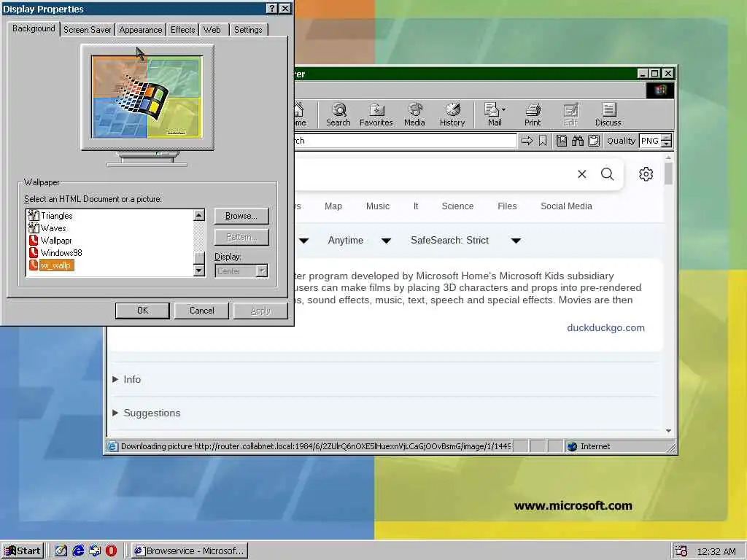The width and height of the screenshot is (747, 560).
Task: Select the Map search category
Action: point(333,206)
